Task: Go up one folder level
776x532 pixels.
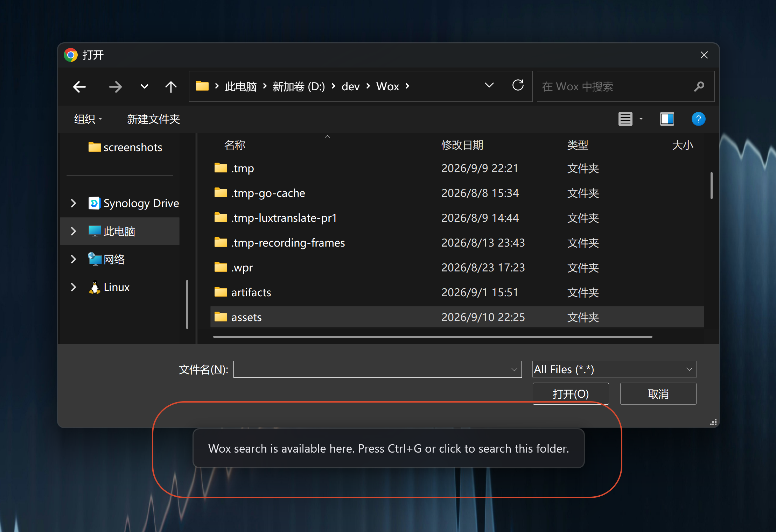Action: 171,87
